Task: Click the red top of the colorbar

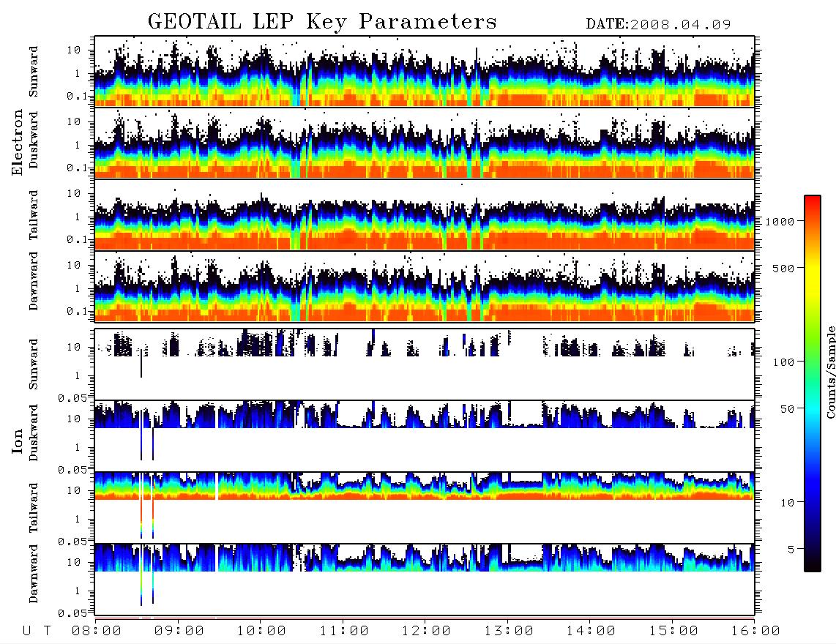Action: pos(813,201)
